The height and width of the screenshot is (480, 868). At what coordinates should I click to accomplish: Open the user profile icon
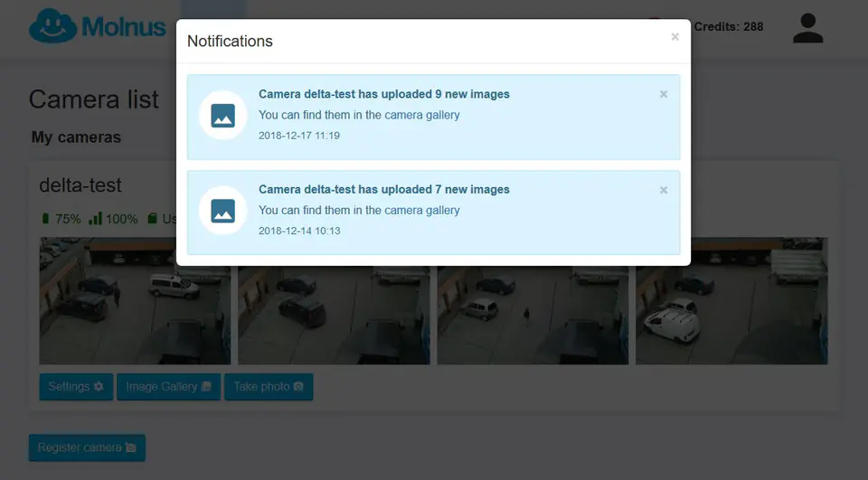(x=807, y=28)
